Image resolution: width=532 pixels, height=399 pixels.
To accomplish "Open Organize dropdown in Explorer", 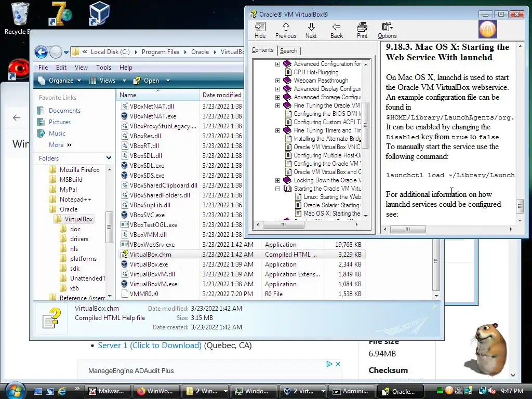I will [x=60, y=81].
